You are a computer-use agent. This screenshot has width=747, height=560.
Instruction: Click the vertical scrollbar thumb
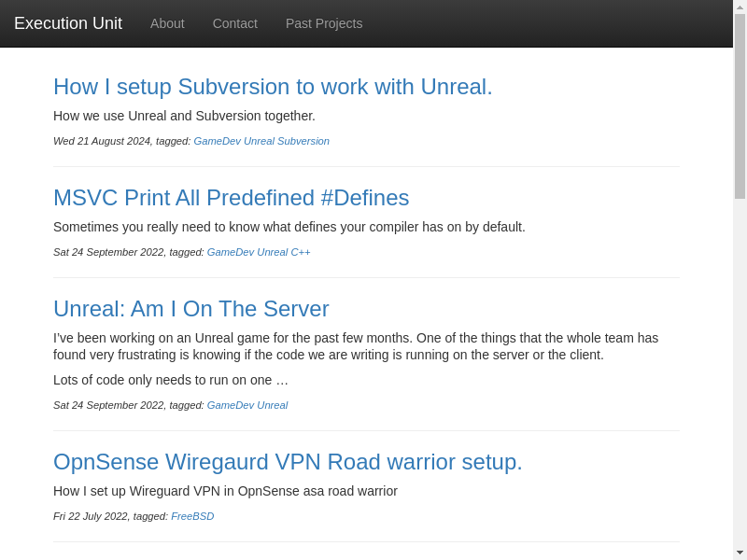tap(740, 105)
